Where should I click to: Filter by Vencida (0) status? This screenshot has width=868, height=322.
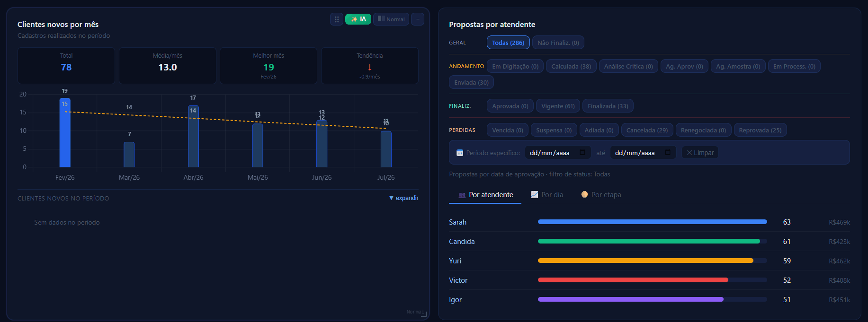tap(508, 130)
